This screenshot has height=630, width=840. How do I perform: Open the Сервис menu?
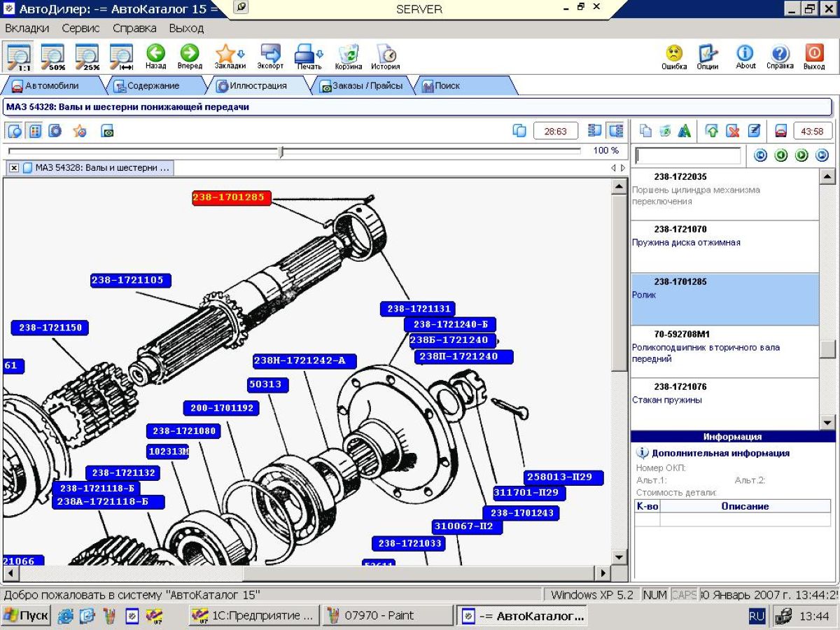click(80, 28)
